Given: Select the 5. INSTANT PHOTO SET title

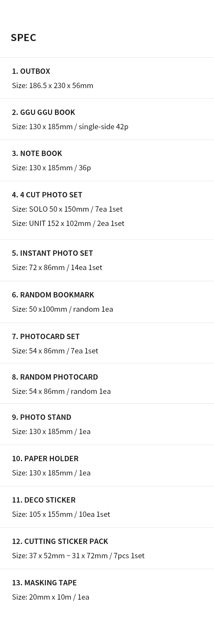Looking at the screenshot, I should pos(52,253).
